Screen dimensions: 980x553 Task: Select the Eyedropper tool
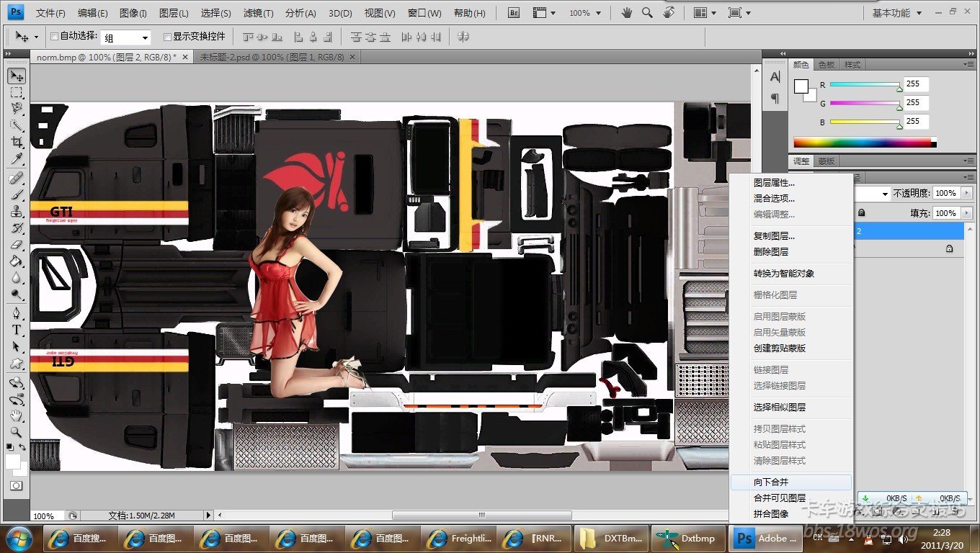pos(17,159)
